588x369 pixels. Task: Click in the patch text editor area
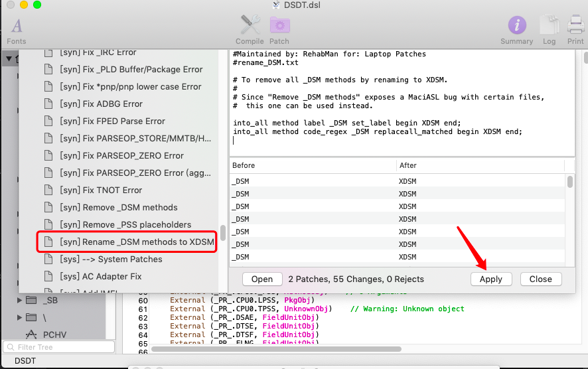[402, 103]
